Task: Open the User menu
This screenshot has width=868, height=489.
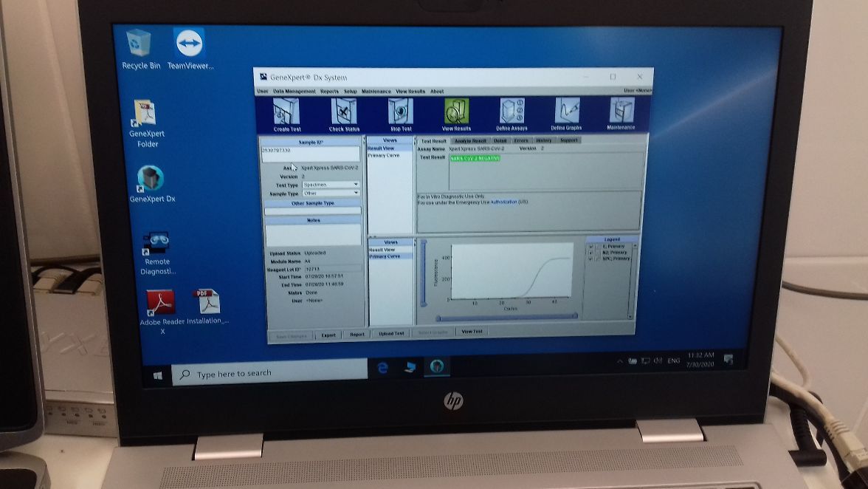Action: pos(263,91)
